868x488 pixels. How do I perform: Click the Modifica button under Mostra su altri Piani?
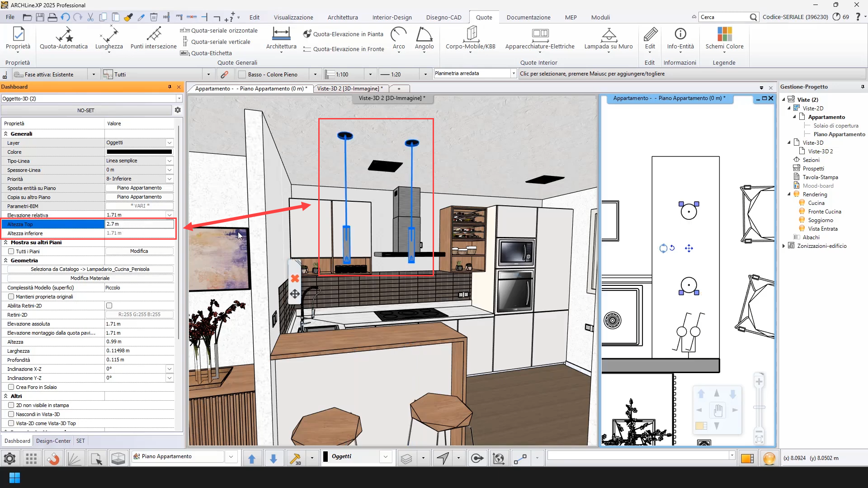[139, 251]
